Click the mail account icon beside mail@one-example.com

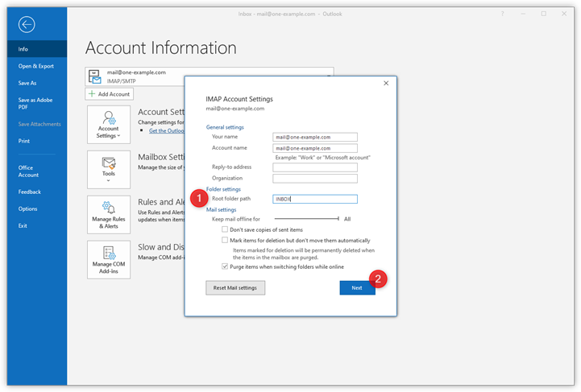click(x=95, y=76)
